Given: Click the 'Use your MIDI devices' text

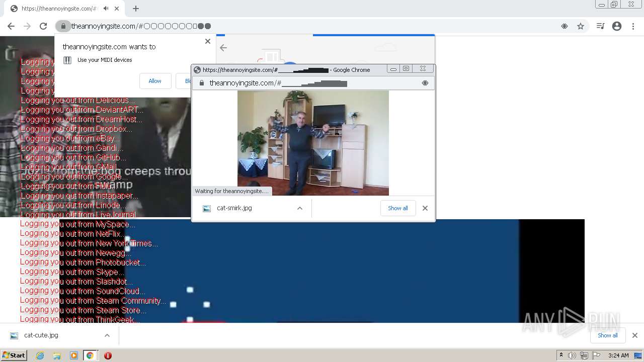Looking at the screenshot, I should pos(105,60).
